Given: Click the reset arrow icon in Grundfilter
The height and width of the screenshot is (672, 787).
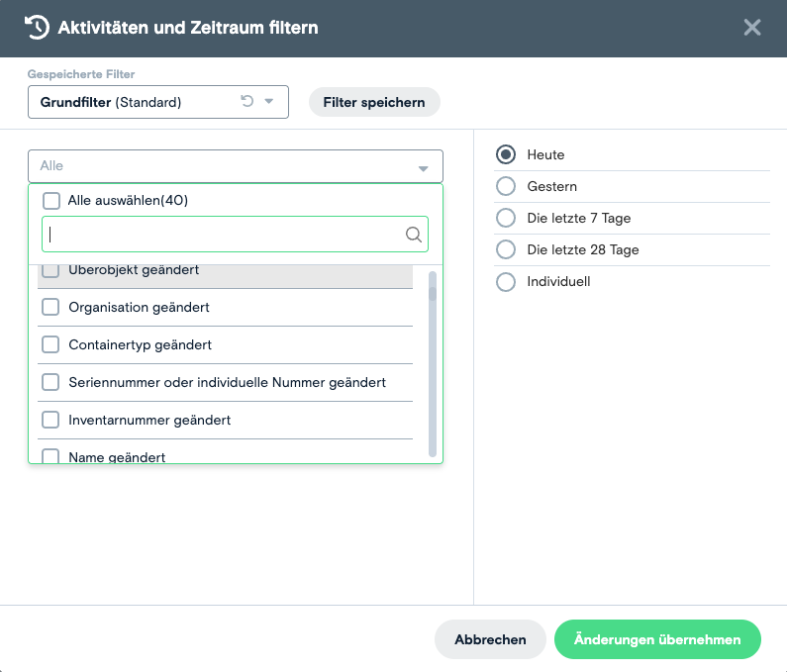Looking at the screenshot, I should (246, 101).
